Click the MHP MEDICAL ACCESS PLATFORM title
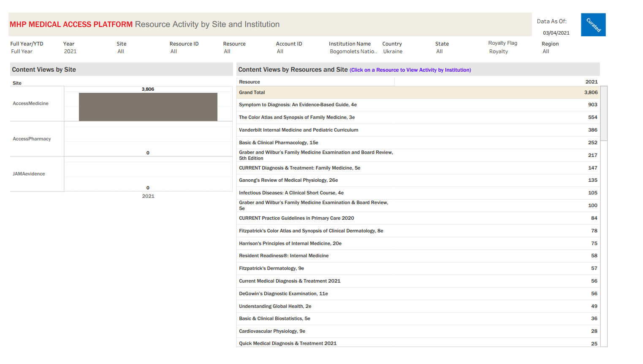This screenshot has width=643, height=364. pos(71,24)
